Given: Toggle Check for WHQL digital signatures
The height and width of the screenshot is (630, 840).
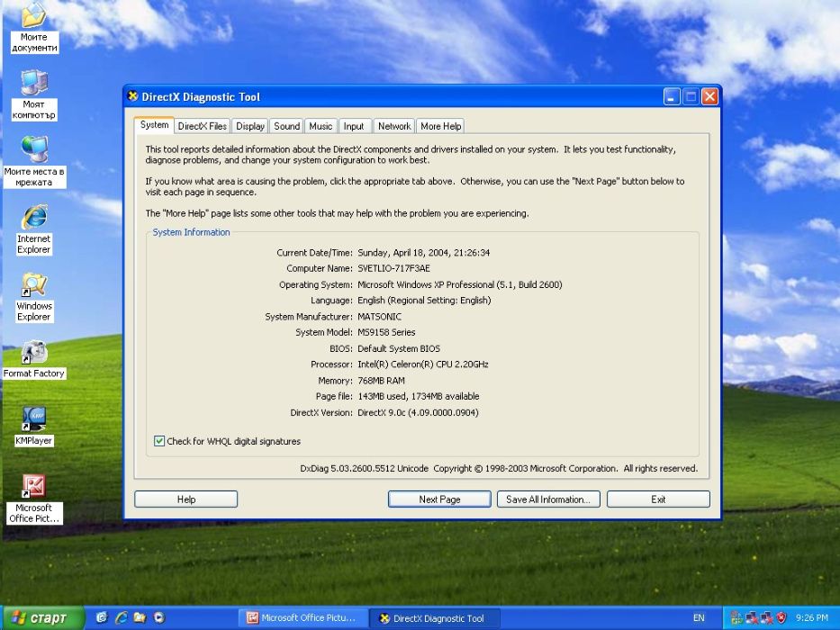Looking at the screenshot, I should [159, 441].
